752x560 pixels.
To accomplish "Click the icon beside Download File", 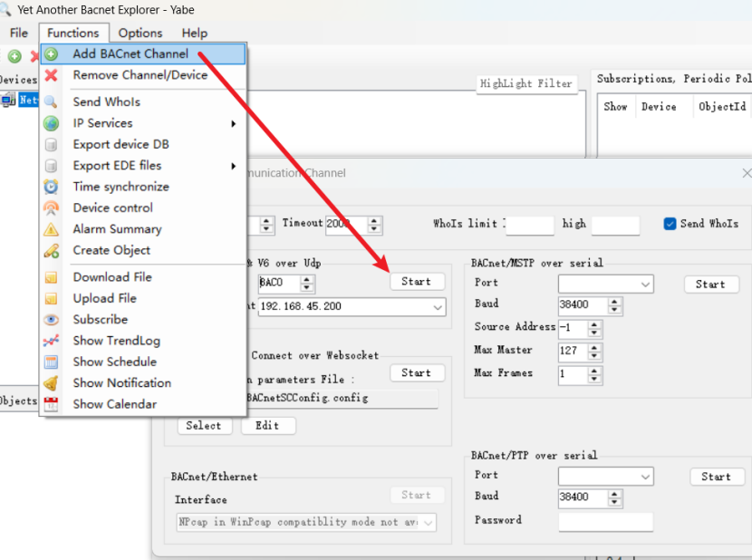I will click(x=52, y=277).
